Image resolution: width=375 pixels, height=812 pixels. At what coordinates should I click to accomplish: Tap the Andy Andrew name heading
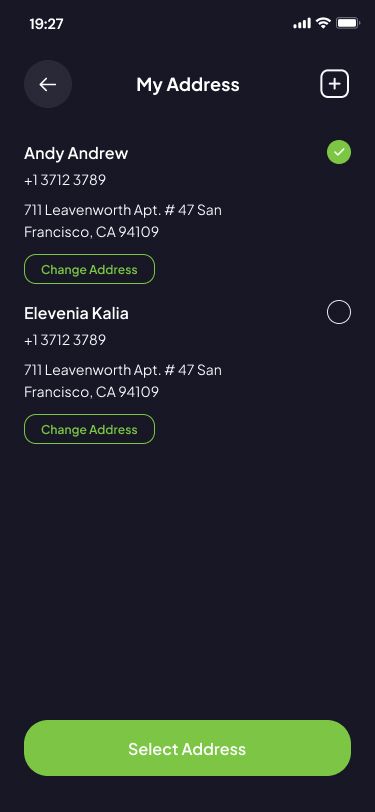76,153
